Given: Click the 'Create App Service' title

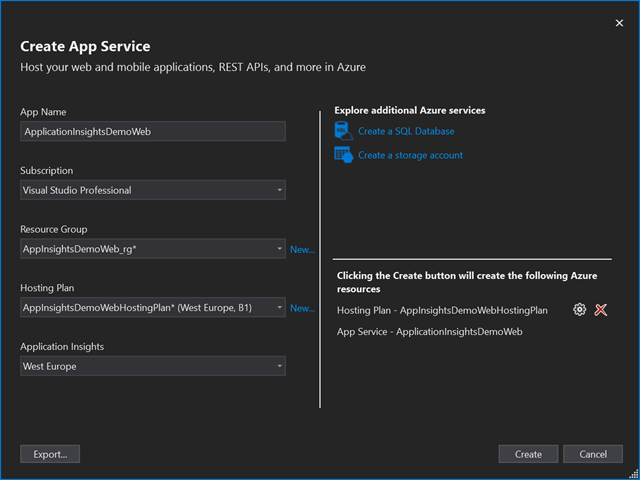Looking at the screenshot, I should pyautogui.click(x=85, y=46).
